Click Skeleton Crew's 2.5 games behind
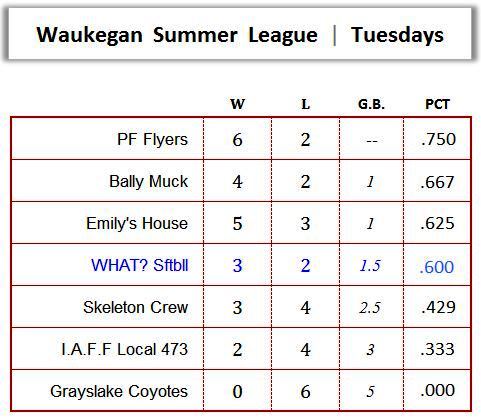The width and height of the screenshot is (481, 419). click(370, 308)
